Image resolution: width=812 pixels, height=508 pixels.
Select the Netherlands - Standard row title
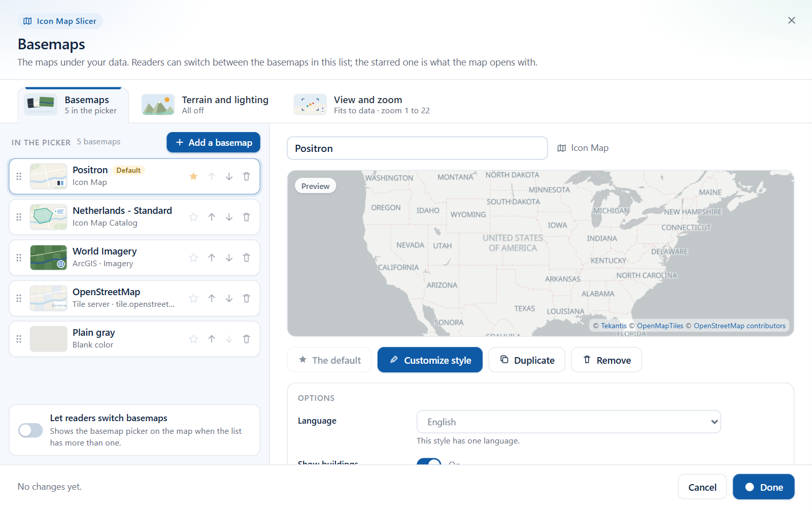122,210
